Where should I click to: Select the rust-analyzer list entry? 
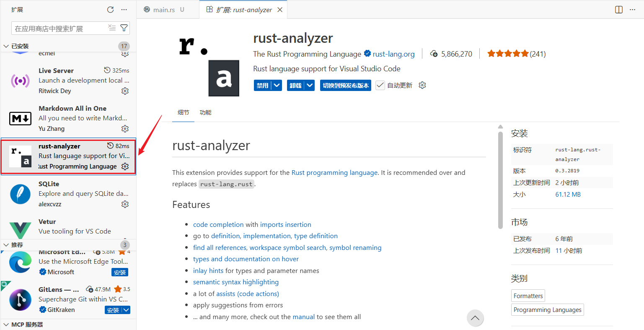pyautogui.click(x=68, y=156)
